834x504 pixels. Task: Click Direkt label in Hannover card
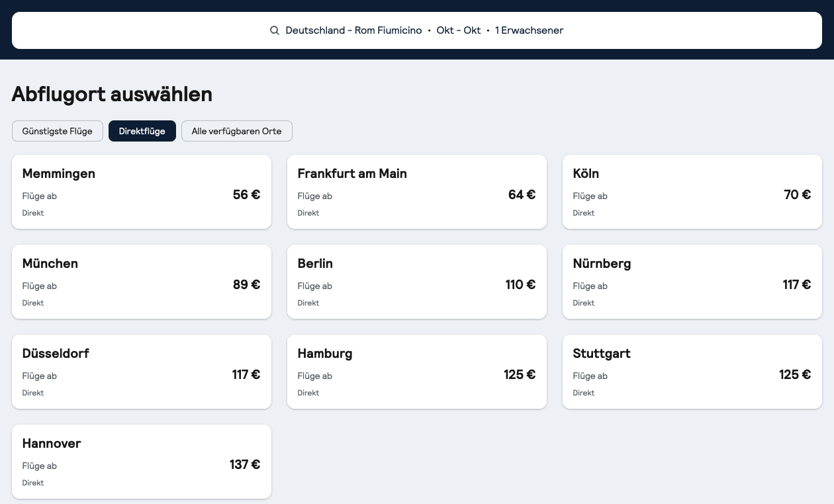(x=33, y=483)
